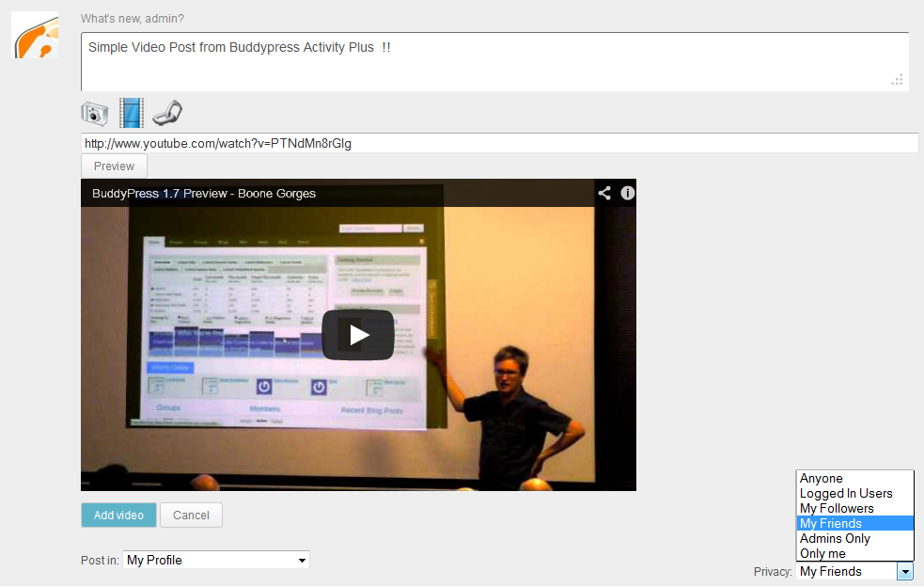This screenshot has width=924, height=587.
Task: Click the admin avatar image
Action: pyautogui.click(x=35, y=35)
